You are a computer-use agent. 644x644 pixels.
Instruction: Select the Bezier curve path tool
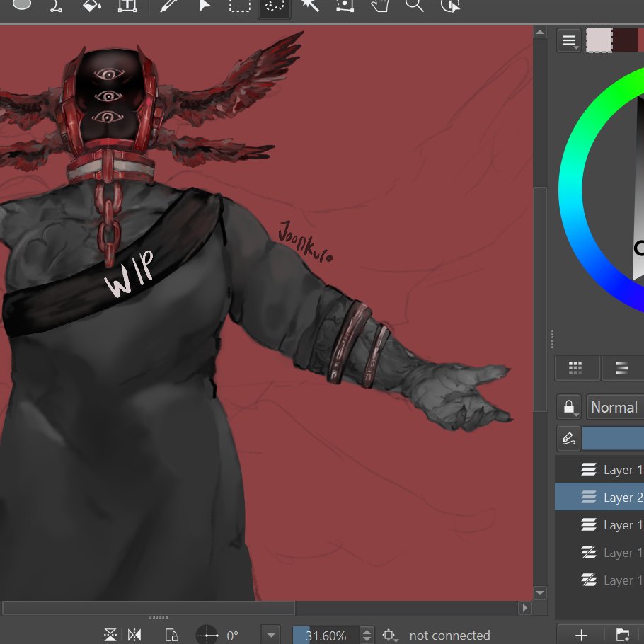57,6
